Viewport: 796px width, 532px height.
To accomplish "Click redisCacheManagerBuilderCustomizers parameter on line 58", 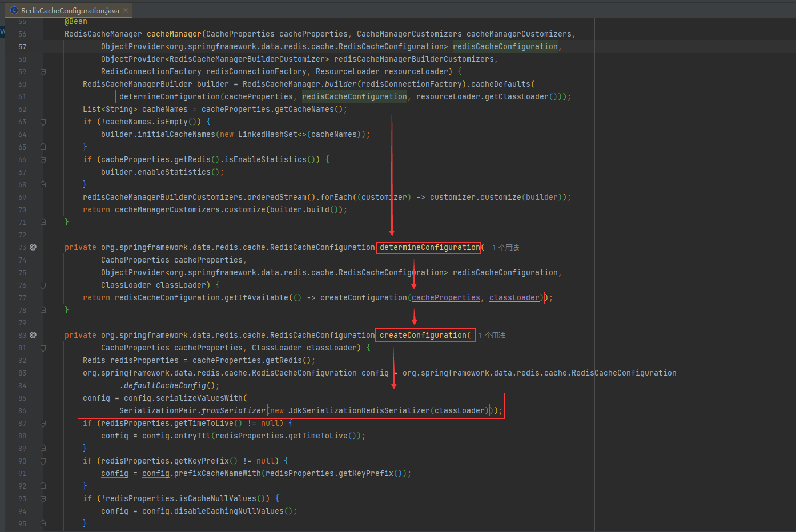I will point(414,59).
